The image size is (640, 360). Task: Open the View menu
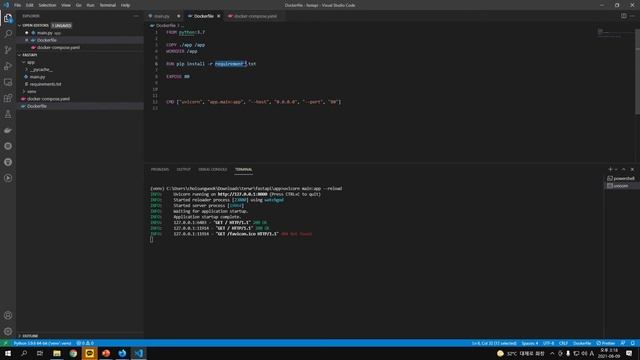66,5
